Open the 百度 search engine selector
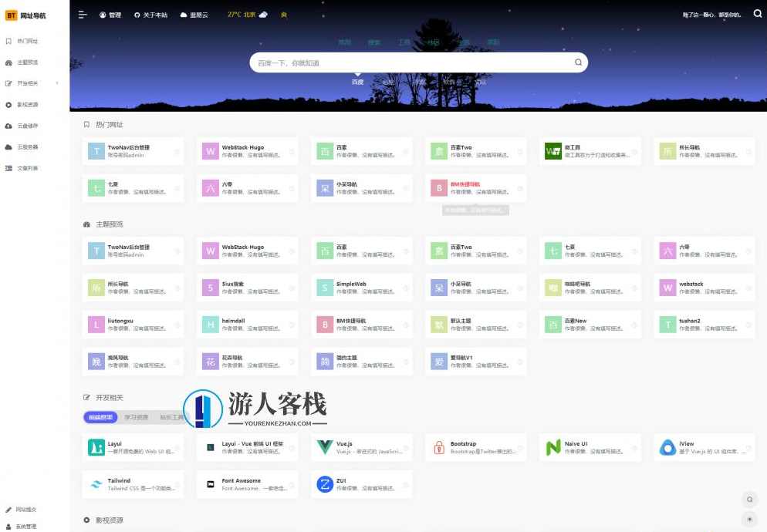 point(357,80)
